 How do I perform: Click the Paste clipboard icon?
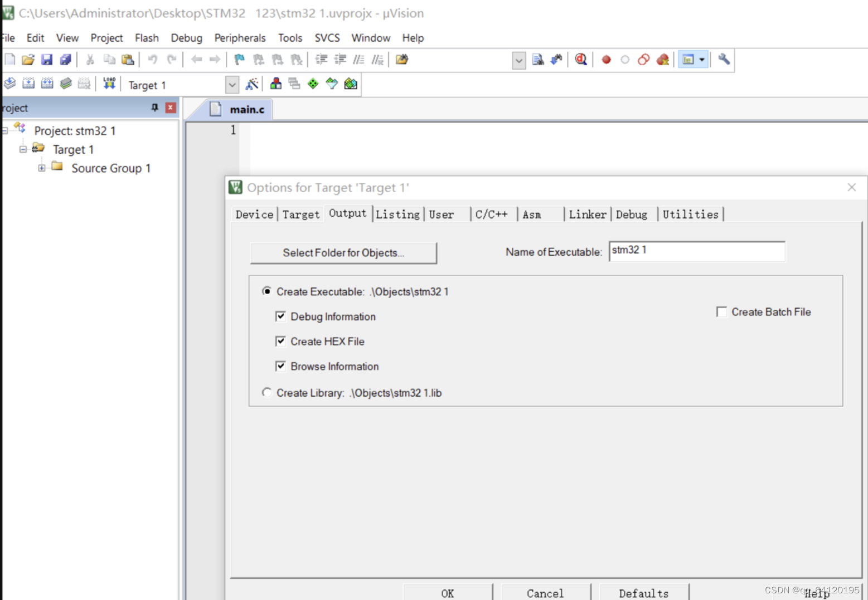[x=128, y=60]
